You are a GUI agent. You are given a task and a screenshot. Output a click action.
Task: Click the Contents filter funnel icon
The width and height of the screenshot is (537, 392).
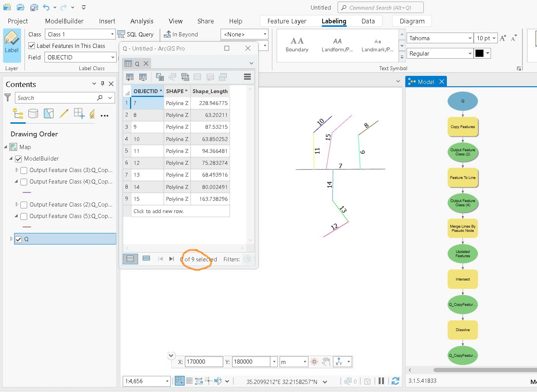pos(7,98)
